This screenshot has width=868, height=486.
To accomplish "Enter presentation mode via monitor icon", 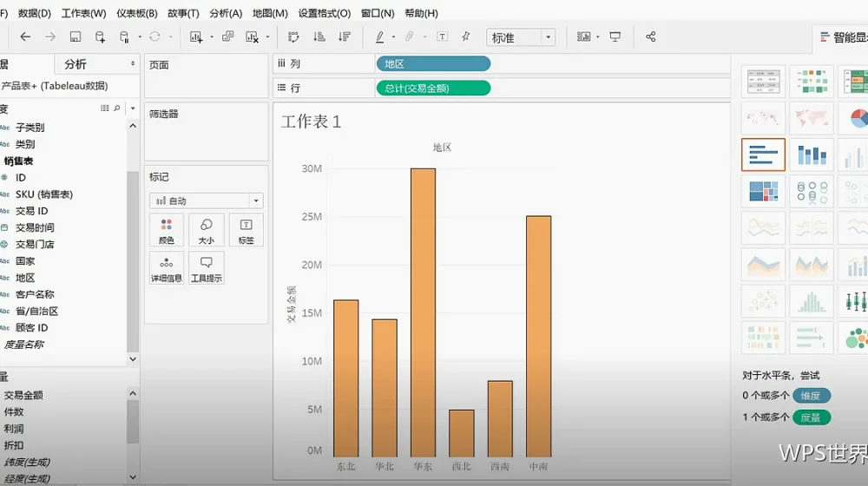I will pos(615,36).
